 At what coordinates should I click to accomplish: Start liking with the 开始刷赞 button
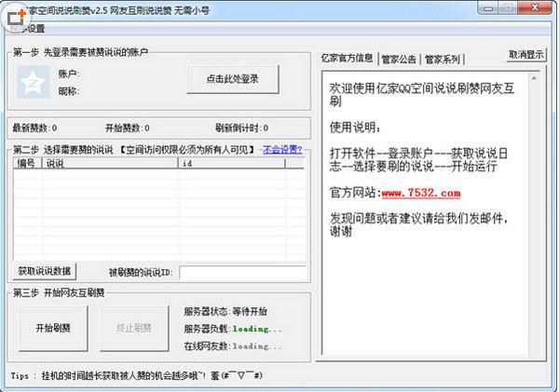(x=52, y=328)
